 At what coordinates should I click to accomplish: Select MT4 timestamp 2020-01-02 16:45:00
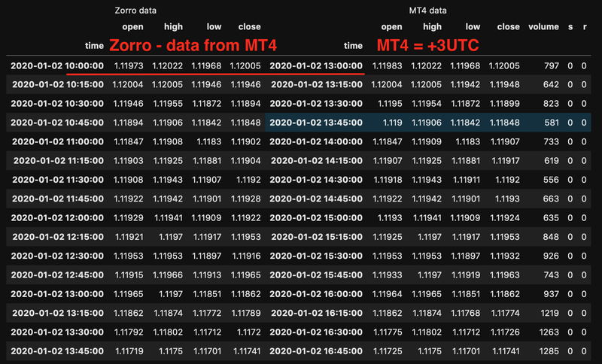click(316, 350)
